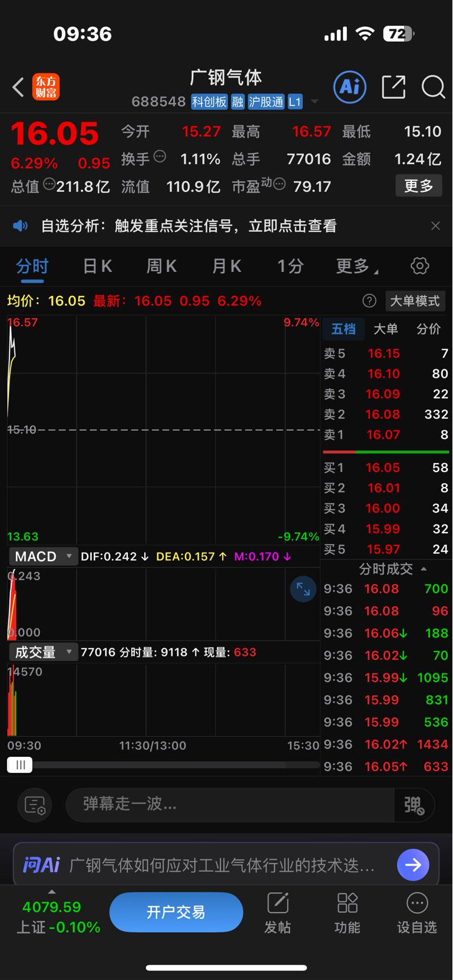The width and height of the screenshot is (453, 980).
Task: Tap the trade row with volume 1095
Action: coord(386,678)
